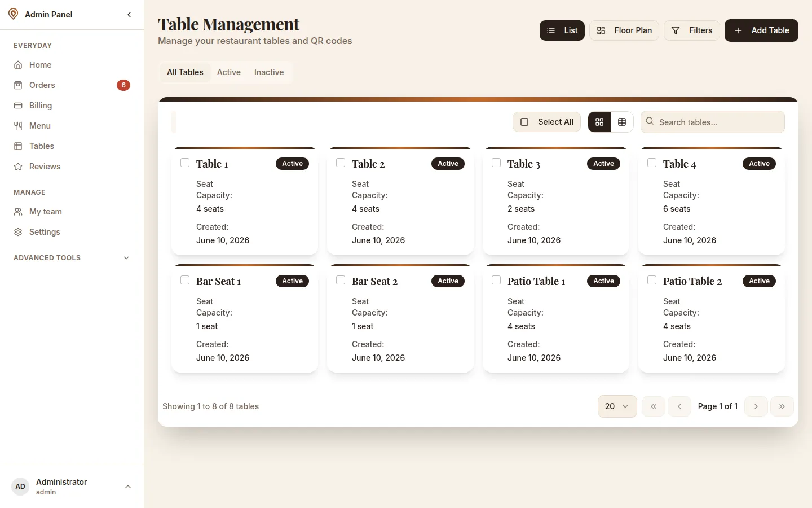Open the page size dropdown showing 20
Viewport: 812px width, 508px height.
pos(617,406)
